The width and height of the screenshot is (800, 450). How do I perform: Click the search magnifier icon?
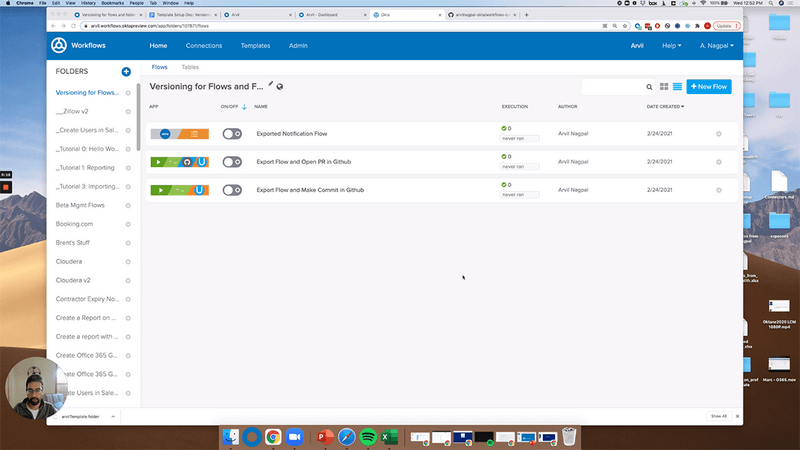(x=649, y=88)
